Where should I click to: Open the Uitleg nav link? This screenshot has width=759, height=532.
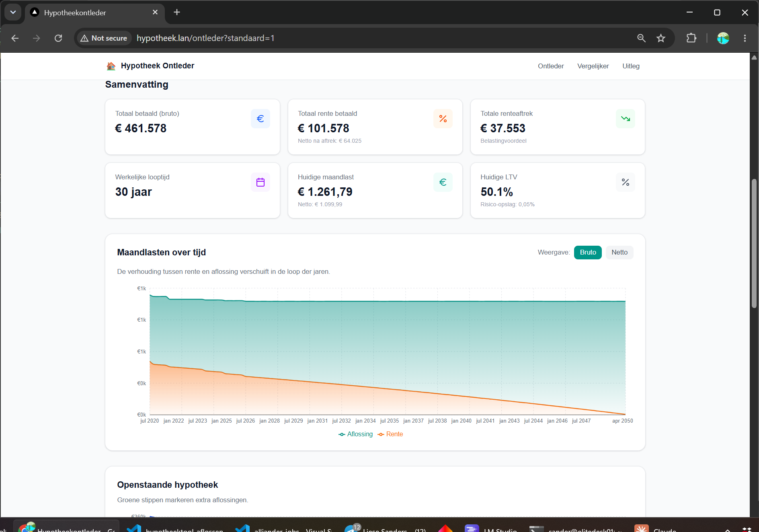(x=631, y=66)
